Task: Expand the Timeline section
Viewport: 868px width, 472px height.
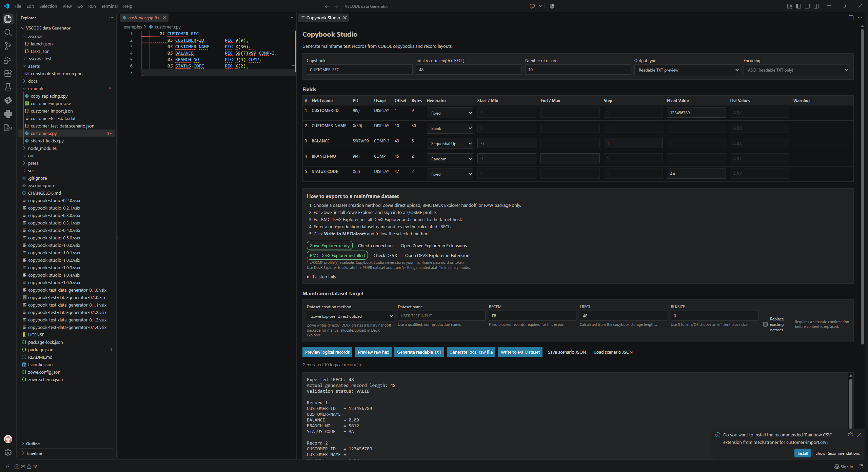Action: click(x=34, y=453)
